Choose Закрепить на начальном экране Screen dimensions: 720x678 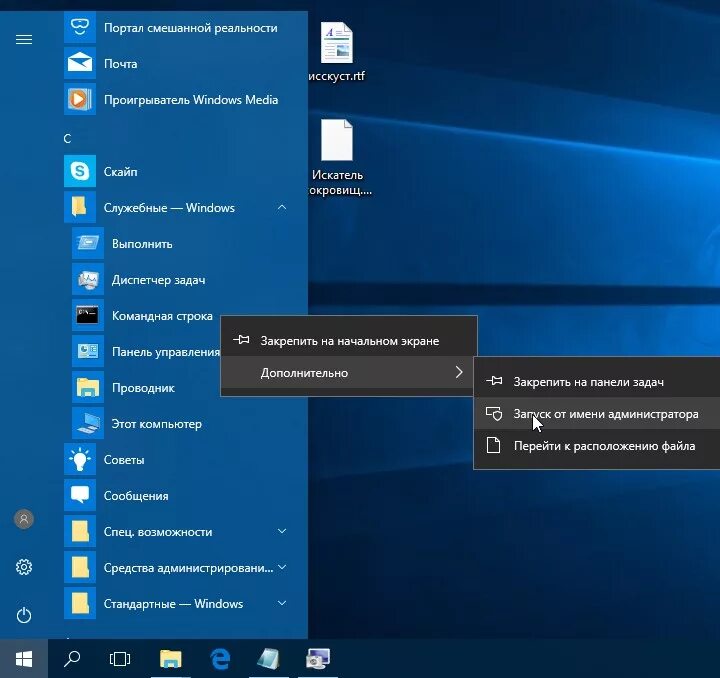(349, 341)
